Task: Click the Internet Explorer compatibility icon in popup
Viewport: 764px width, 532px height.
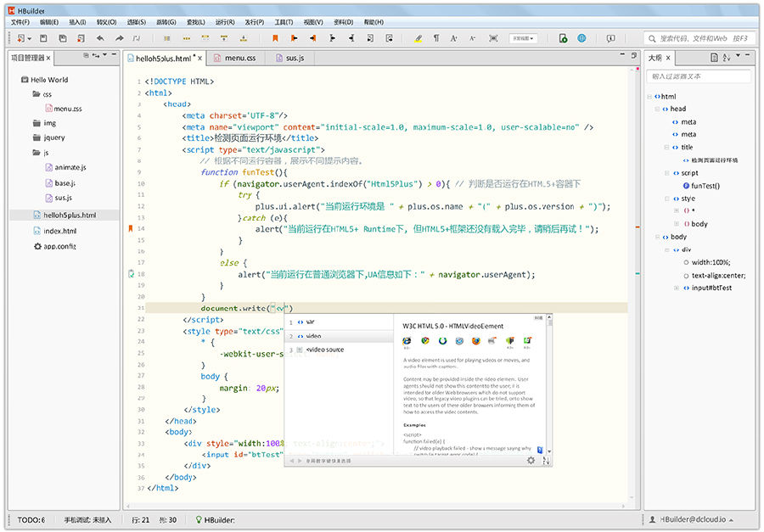Action: (x=407, y=341)
